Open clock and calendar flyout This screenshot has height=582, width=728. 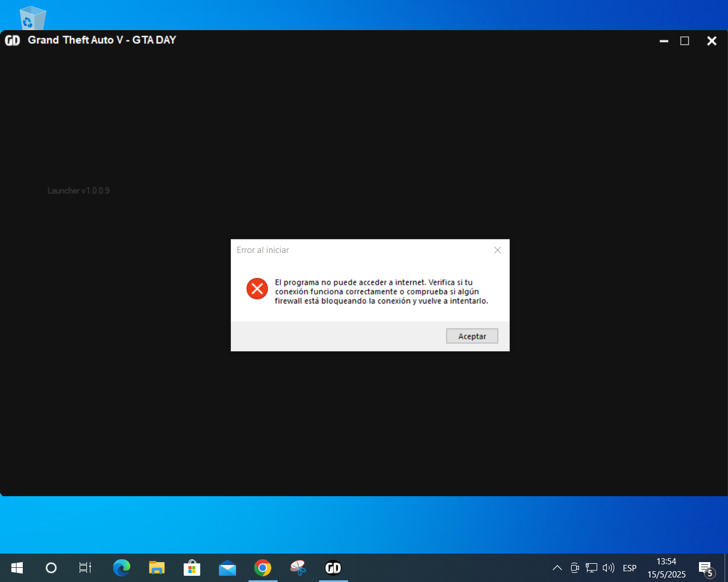[666, 568]
